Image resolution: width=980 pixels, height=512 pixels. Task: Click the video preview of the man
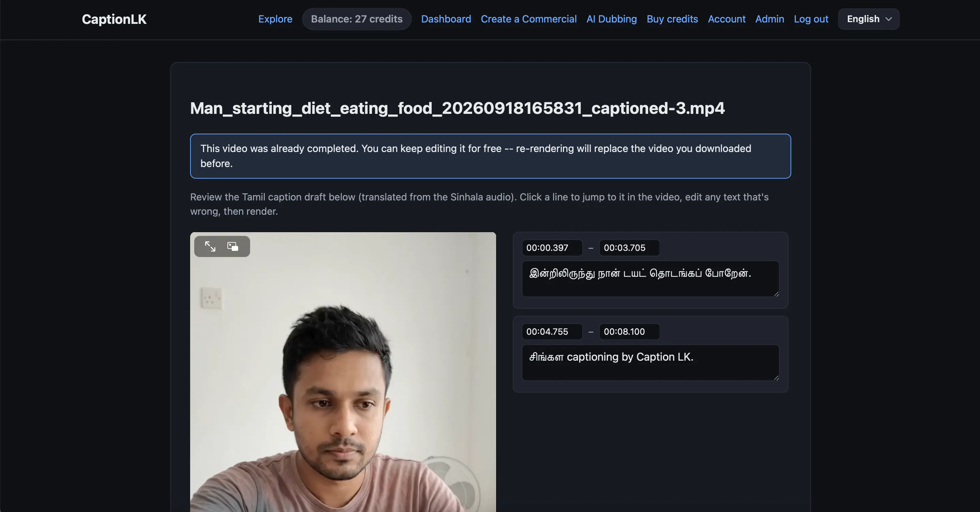point(343,372)
